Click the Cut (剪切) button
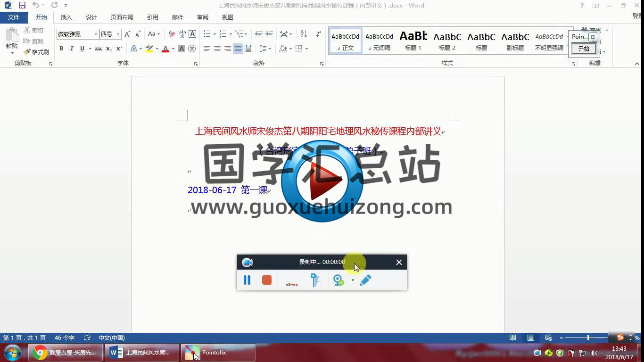644x362 pixels. coord(33,31)
